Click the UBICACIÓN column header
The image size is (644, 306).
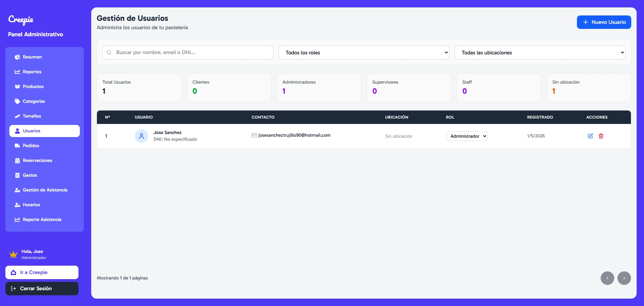397,117
